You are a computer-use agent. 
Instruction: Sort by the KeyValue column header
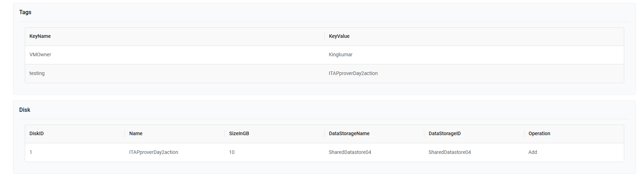pyautogui.click(x=339, y=36)
